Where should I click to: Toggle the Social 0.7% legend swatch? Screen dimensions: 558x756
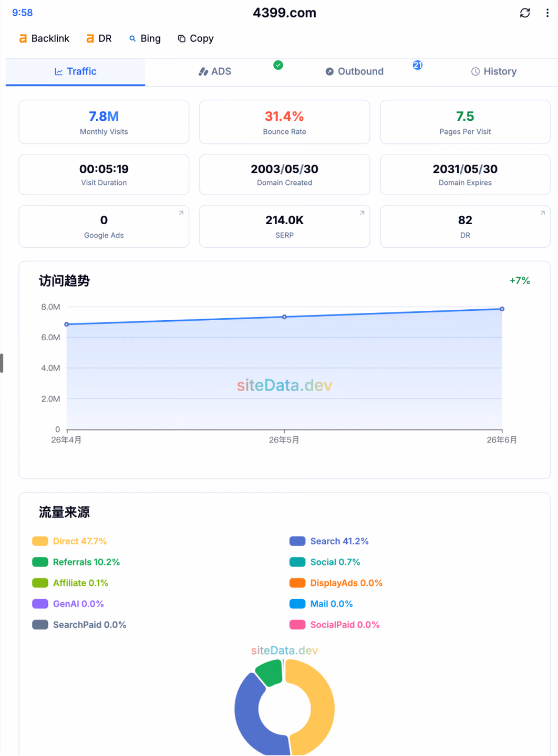297,562
